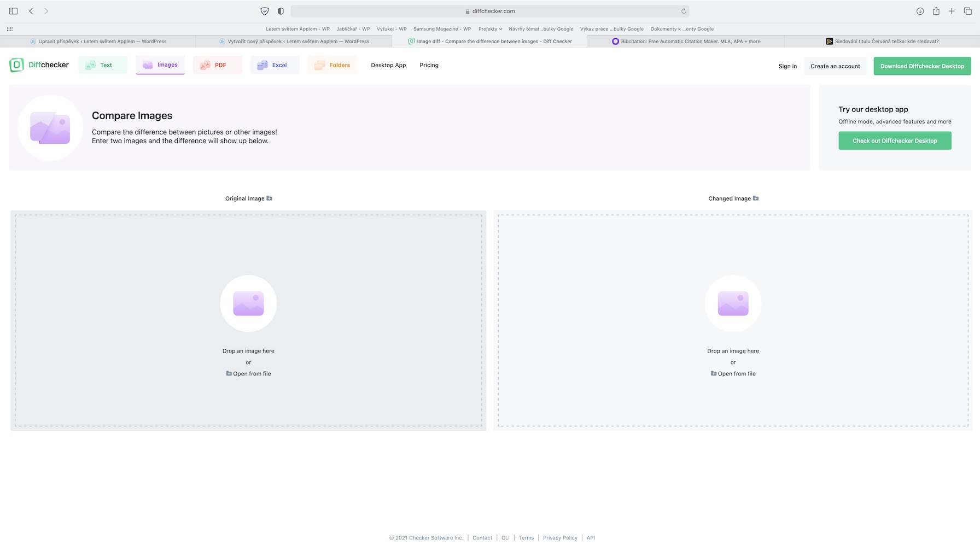
Task: Click the image placeholder icon in Original dropzone
Action: pos(248,303)
